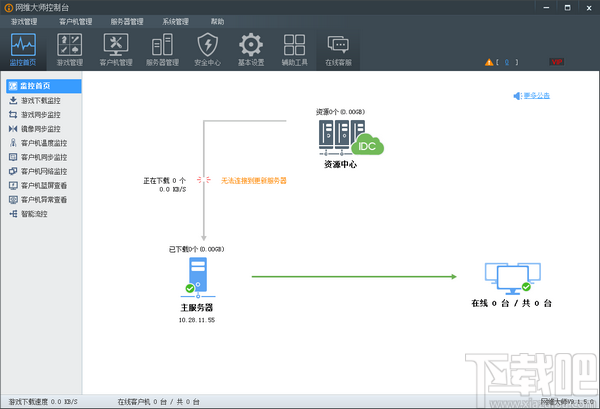Select 客户机温度监控 in the sidebar

click(x=44, y=143)
